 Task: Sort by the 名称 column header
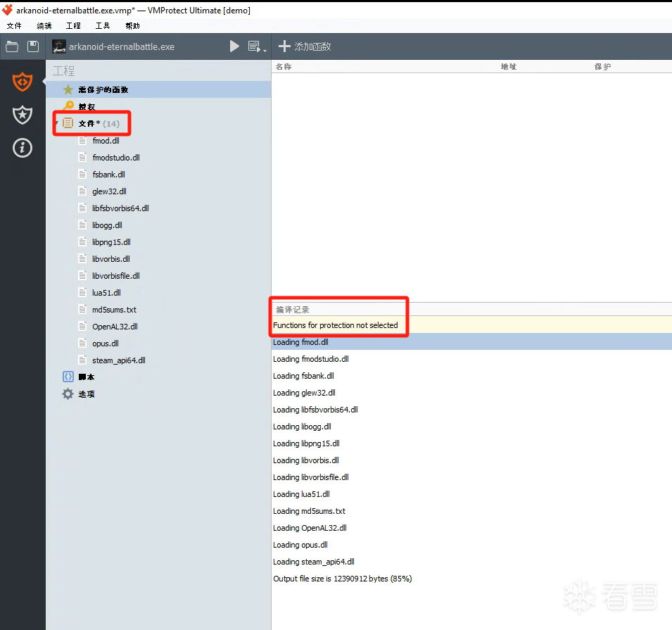[284, 66]
